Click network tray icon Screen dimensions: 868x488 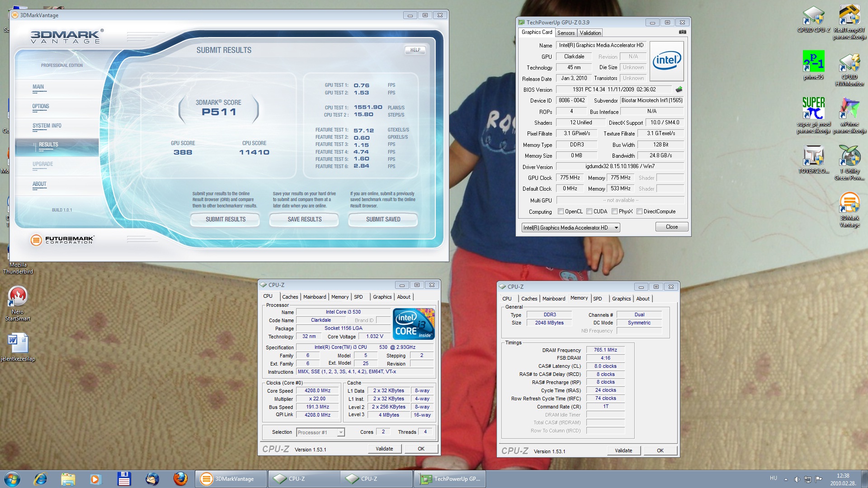(x=808, y=479)
